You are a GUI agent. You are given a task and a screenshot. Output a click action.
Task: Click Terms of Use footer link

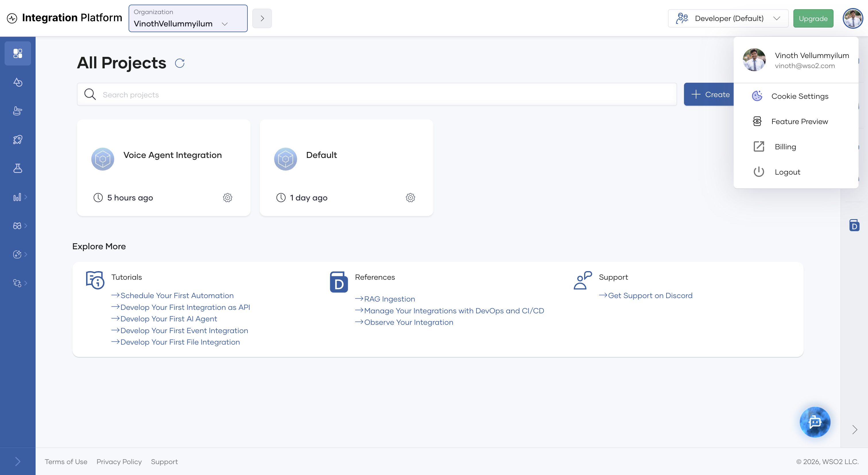[x=66, y=462]
